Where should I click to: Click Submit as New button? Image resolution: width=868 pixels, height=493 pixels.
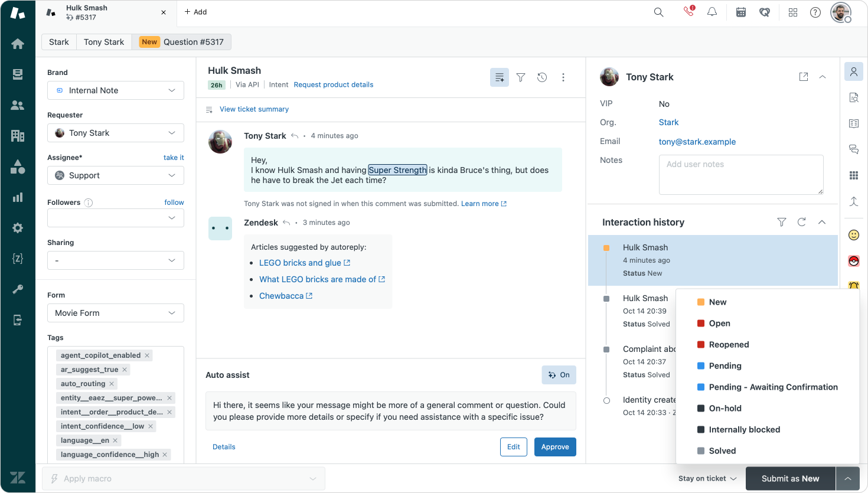[x=791, y=479]
